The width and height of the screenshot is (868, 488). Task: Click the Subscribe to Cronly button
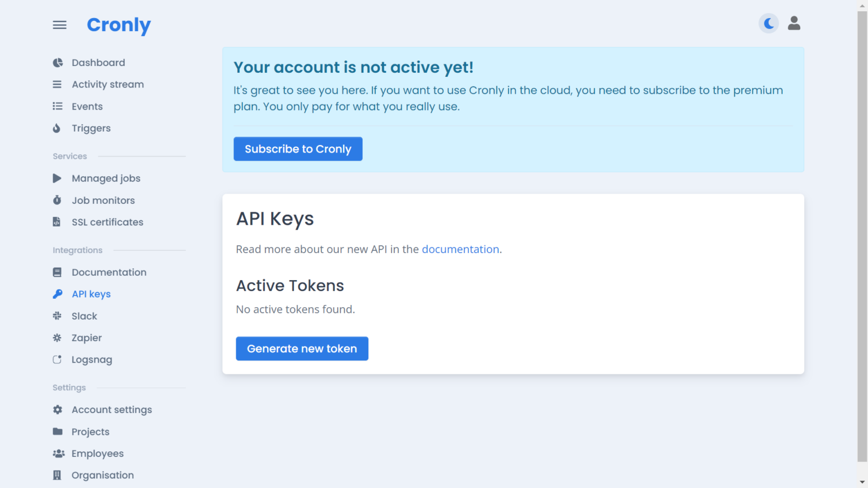click(x=298, y=149)
